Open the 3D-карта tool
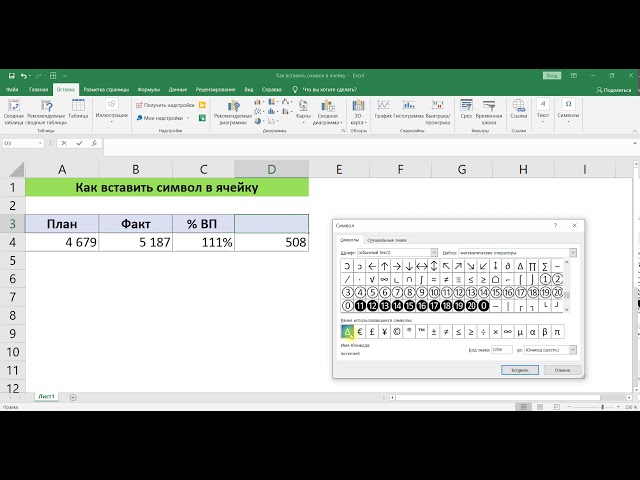The image size is (640, 480). point(358,112)
